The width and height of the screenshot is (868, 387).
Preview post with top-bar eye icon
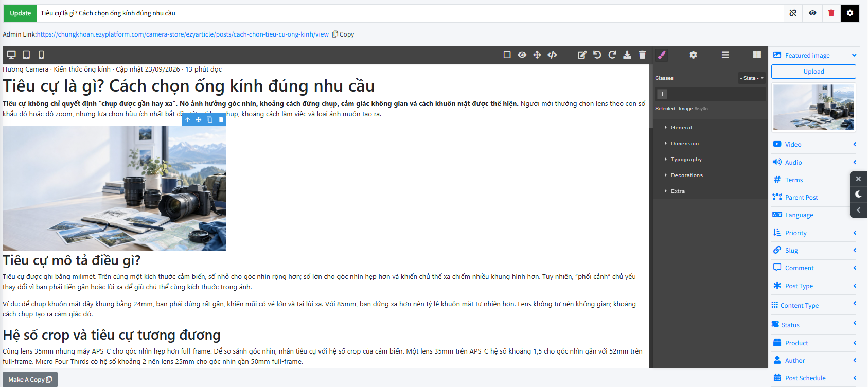(812, 13)
